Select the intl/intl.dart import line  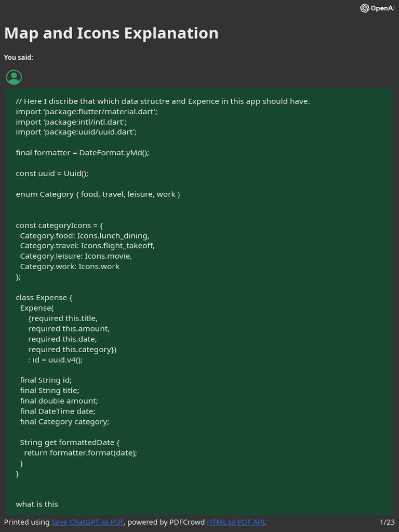pyautogui.click(x=71, y=122)
